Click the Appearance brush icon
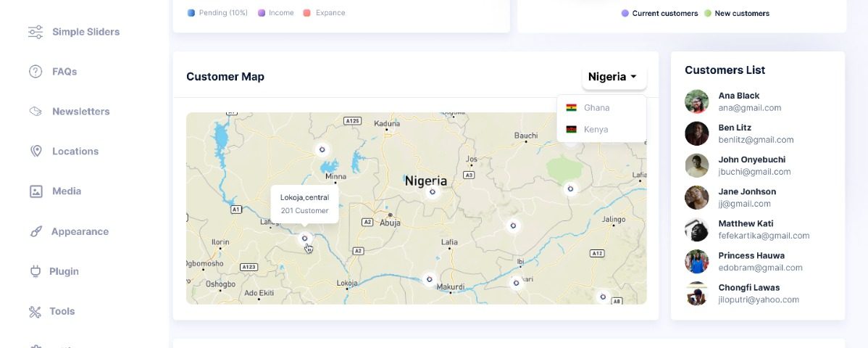Image resolution: width=868 pixels, height=348 pixels. point(35,232)
